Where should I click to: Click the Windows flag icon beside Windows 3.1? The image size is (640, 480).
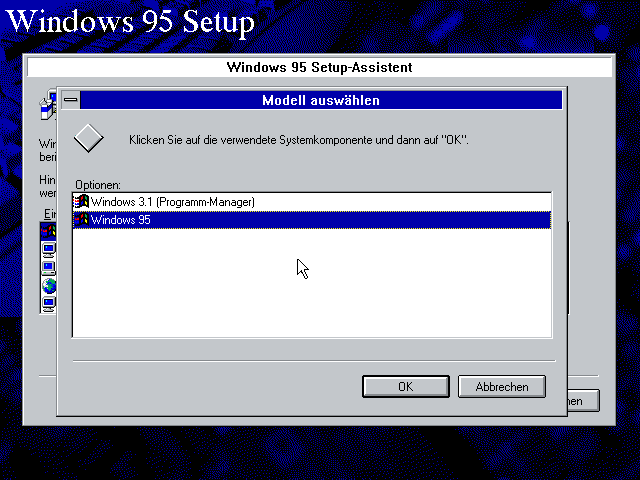point(81,202)
